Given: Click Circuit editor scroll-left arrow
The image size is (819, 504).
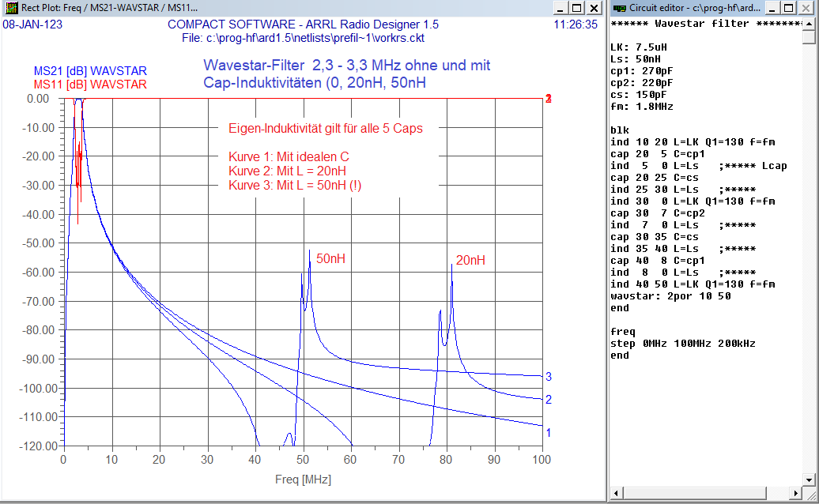Looking at the screenshot, I should [x=616, y=493].
